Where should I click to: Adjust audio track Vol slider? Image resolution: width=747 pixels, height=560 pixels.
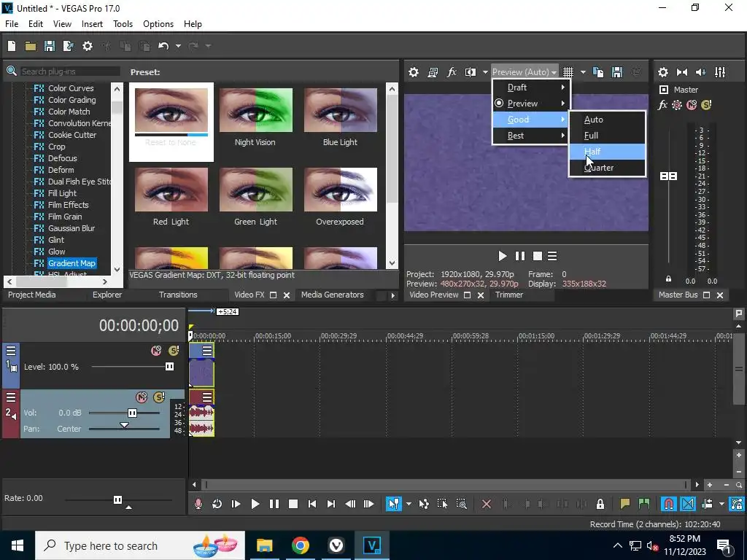pyautogui.click(x=133, y=413)
